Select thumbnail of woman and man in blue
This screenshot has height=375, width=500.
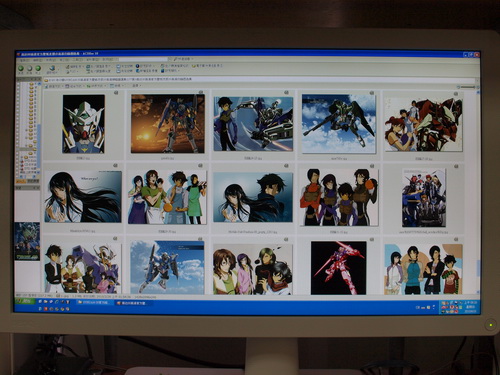tap(253, 197)
